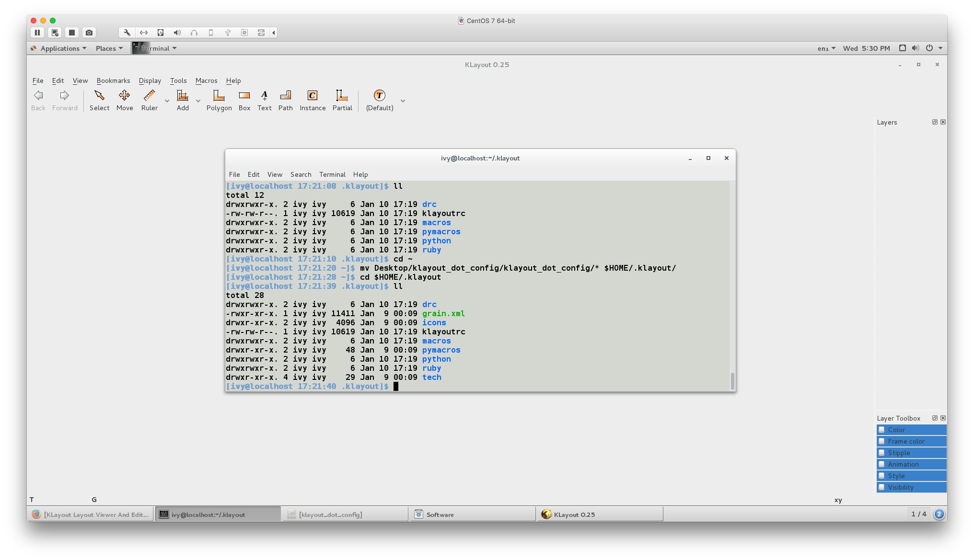Open the Add tool dropdown arrow
Image resolution: width=974 pixels, height=560 pixels.
198,102
